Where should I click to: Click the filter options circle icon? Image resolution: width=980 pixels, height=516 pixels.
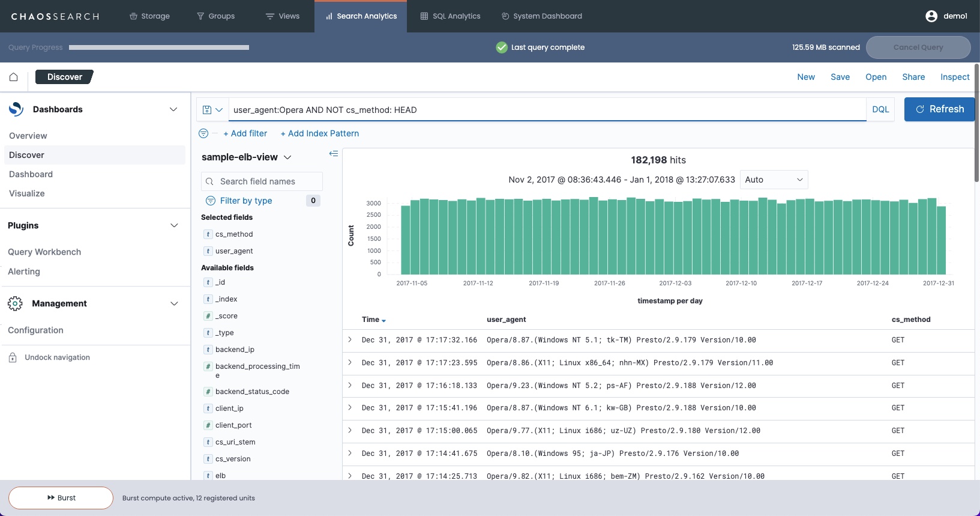coord(203,133)
